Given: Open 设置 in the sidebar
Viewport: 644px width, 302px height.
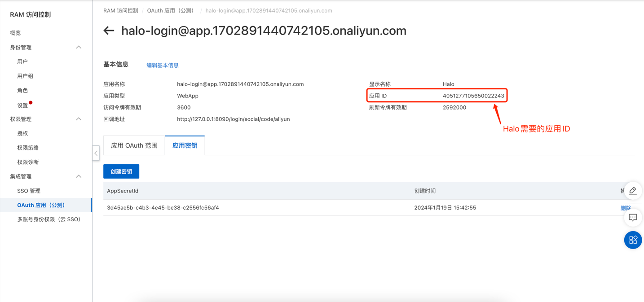Looking at the screenshot, I should (x=22, y=105).
